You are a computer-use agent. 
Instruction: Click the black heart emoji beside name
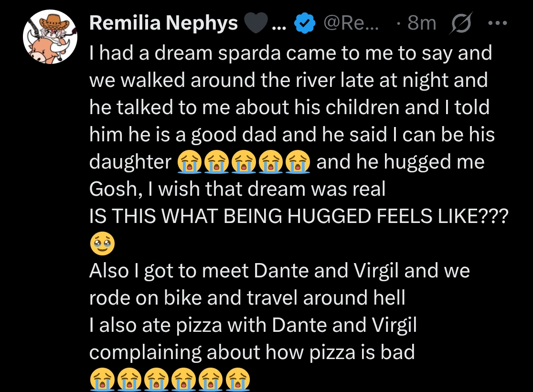tap(256, 23)
